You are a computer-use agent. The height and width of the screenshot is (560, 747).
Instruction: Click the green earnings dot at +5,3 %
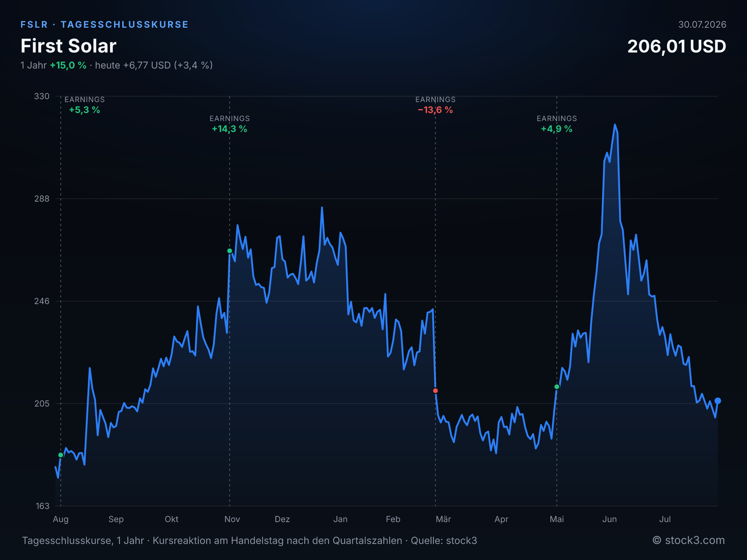(61, 455)
